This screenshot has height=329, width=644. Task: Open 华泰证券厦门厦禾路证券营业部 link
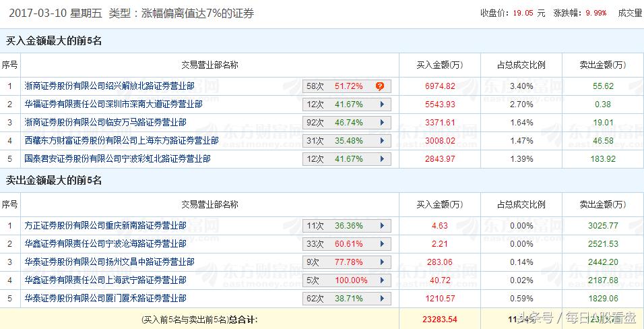106,298
